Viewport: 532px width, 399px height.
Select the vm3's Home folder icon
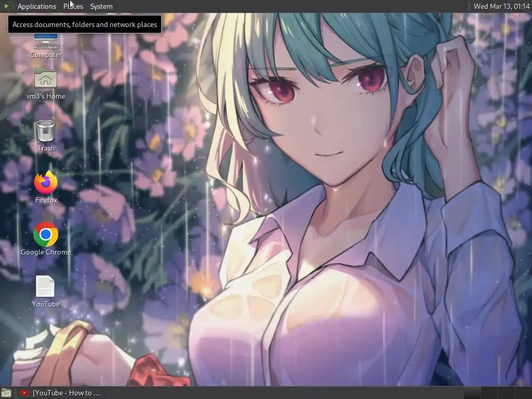[46, 84]
